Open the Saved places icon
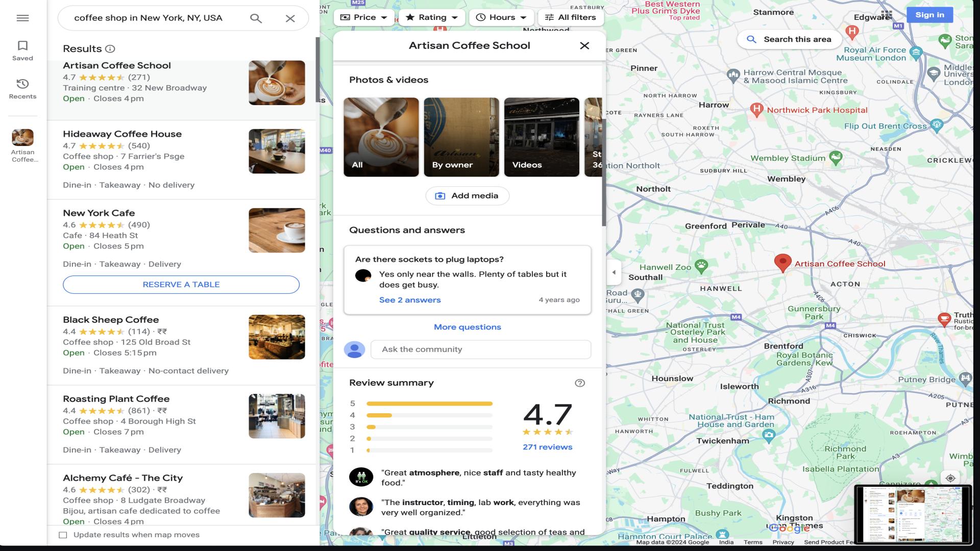The image size is (980, 551). point(22,51)
